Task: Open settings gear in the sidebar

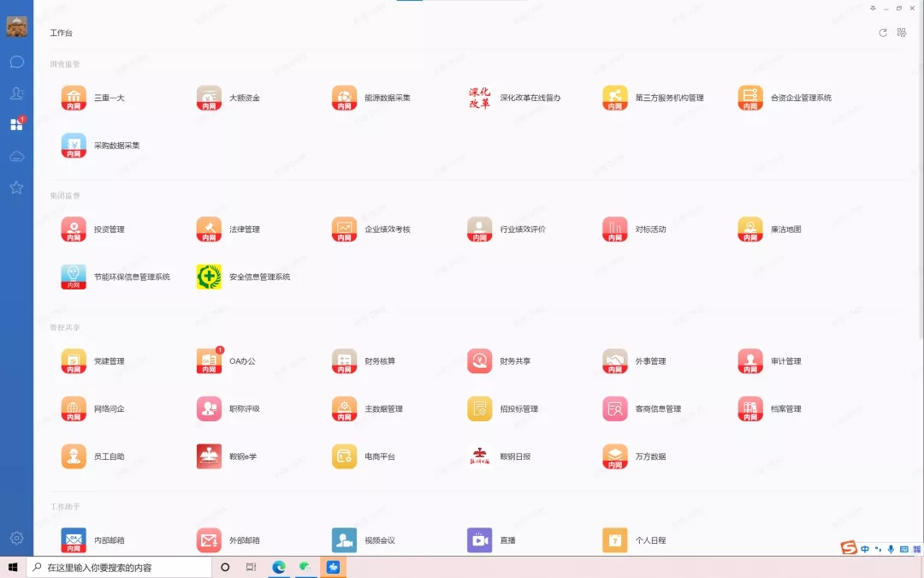Action: [16, 538]
